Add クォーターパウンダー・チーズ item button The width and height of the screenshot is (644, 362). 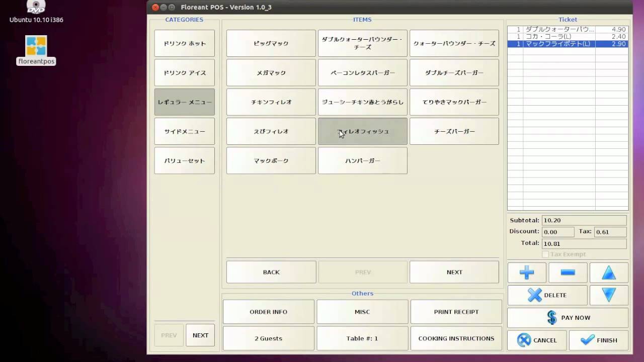click(454, 43)
